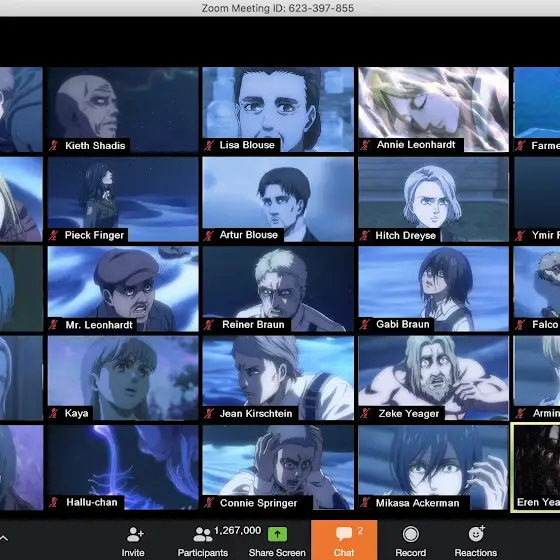The image size is (560, 560).
Task: Click the Invite icon in the toolbar
Action: click(135, 534)
